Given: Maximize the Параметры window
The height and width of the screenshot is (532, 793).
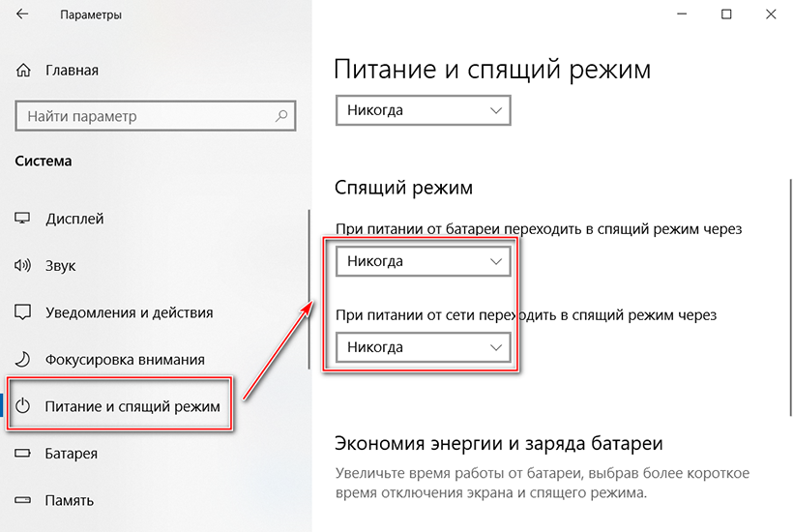Looking at the screenshot, I should (x=726, y=15).
